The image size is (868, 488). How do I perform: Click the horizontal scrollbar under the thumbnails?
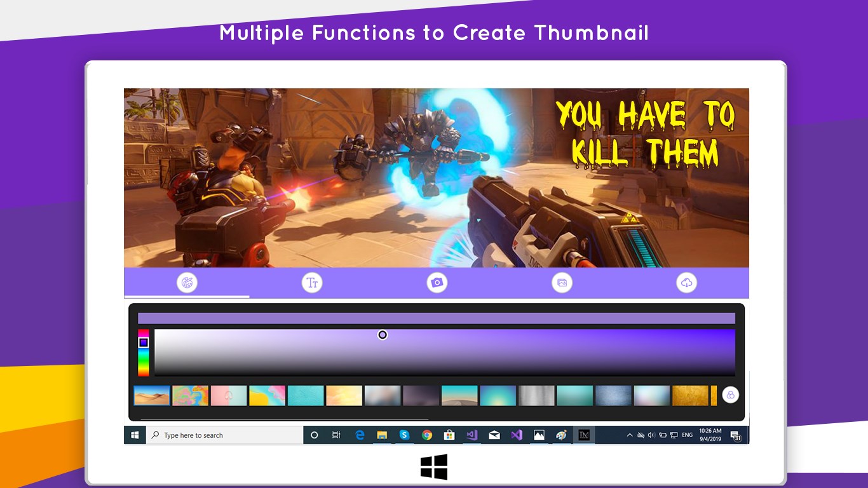[284, 419]
